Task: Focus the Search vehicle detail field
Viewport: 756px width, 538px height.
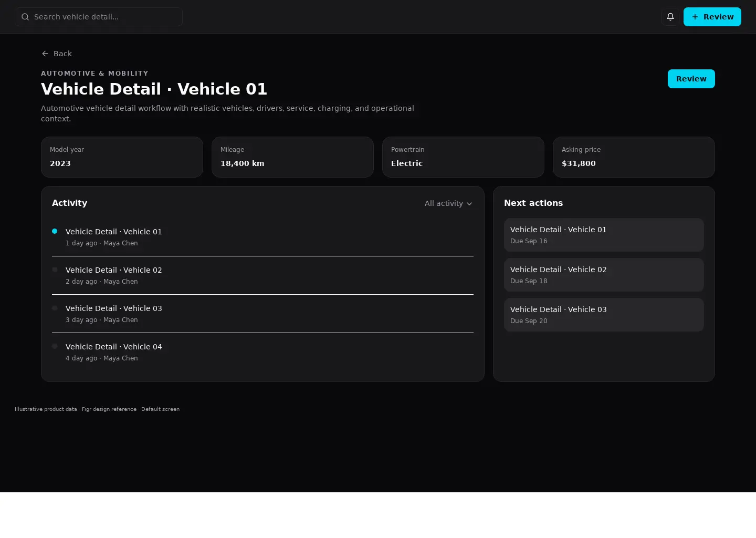Action: click(99, 17)
